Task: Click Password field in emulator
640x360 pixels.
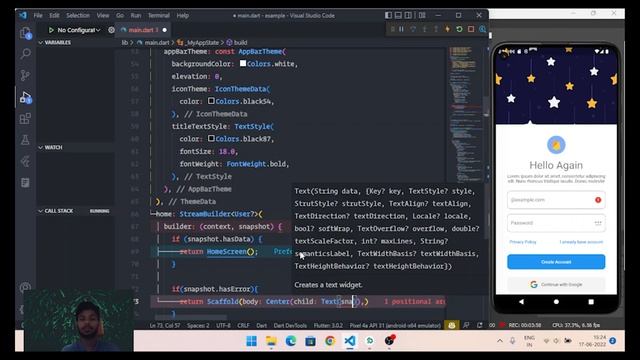Action: coord(556,223)
